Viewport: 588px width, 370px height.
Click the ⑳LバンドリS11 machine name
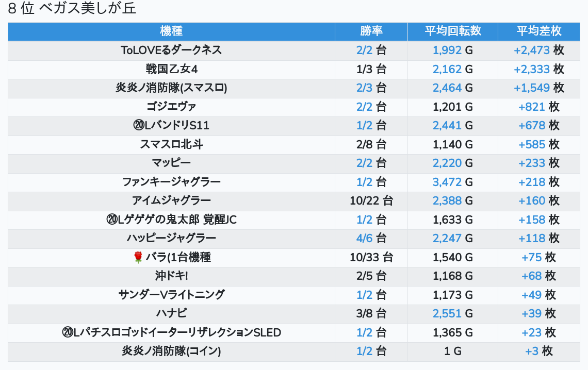click(171, 125)
